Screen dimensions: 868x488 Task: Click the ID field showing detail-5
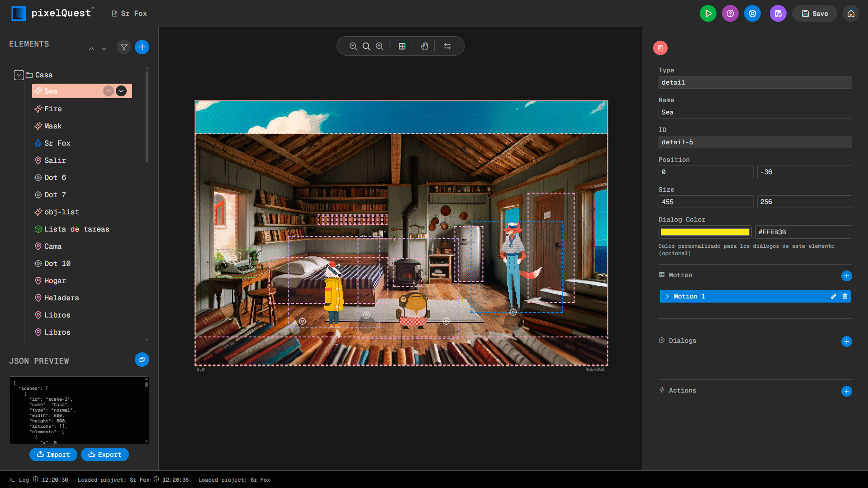(x=754, y=142)
